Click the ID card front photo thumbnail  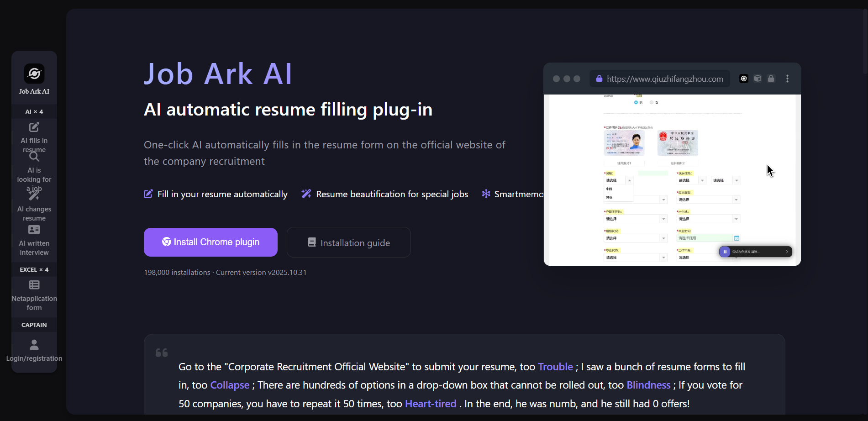pos(624,143)
